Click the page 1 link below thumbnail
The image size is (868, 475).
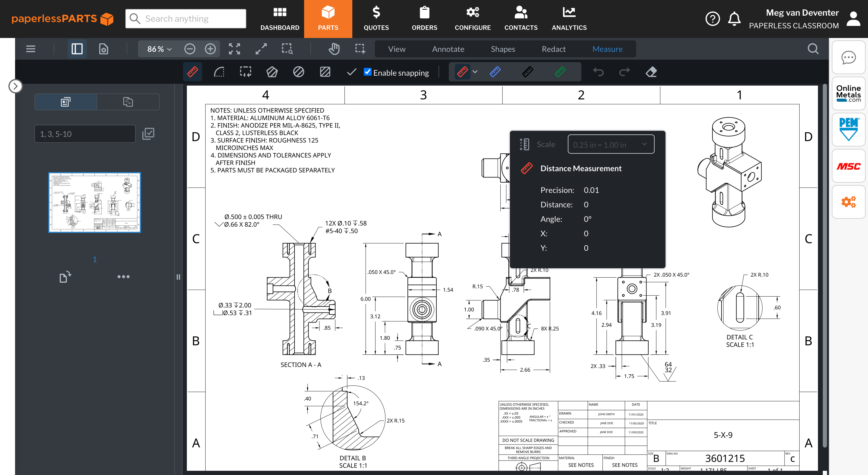pos(95,260)
